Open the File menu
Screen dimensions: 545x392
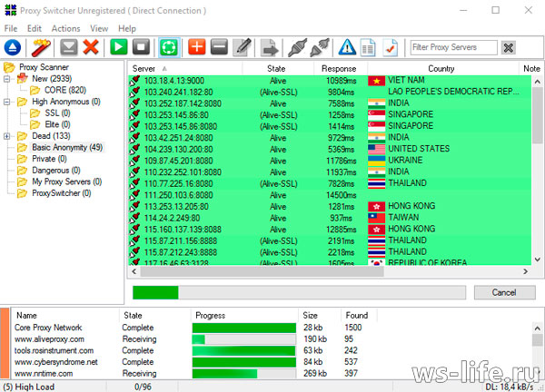coord(11,28)
